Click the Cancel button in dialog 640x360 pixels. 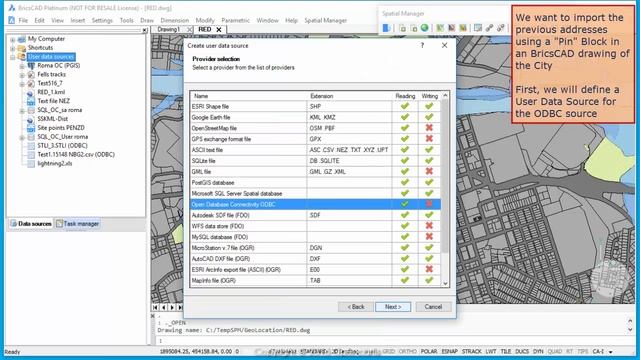433,307
